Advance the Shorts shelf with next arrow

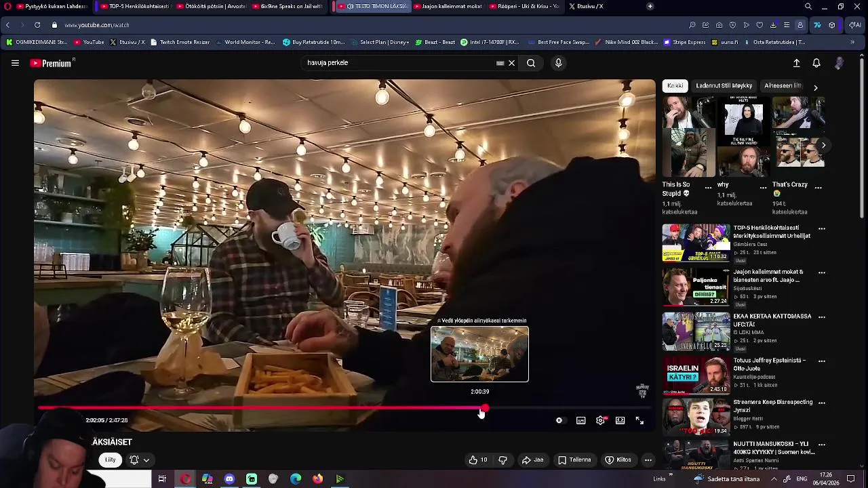pyautogui.click(x=823, y=145)
